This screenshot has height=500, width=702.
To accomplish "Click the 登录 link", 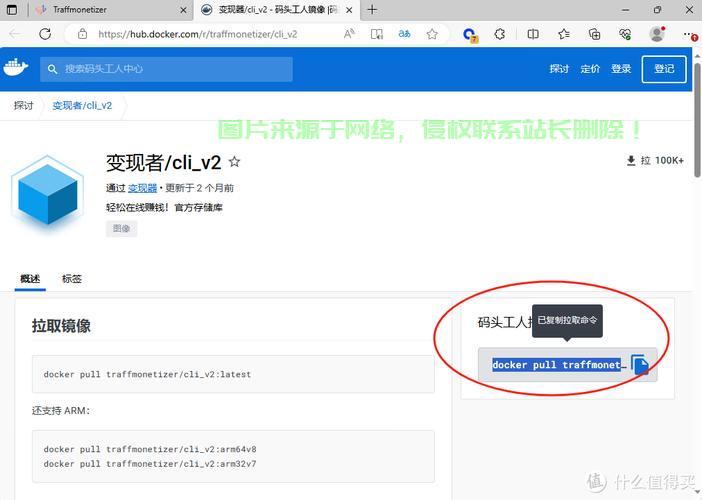I will (622, 69).
